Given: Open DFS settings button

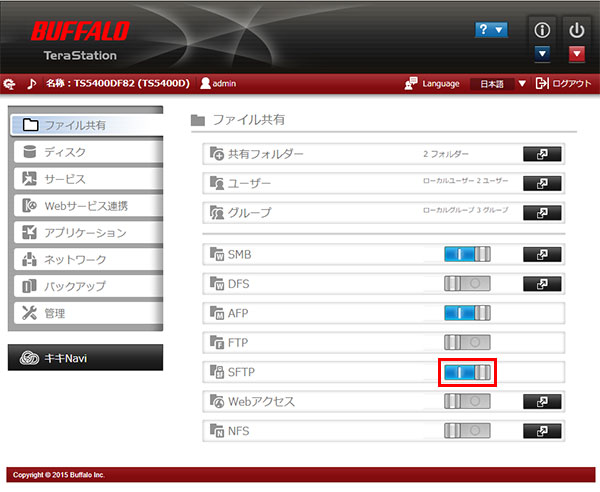Looking at the screenshot, I should [542, 284].
